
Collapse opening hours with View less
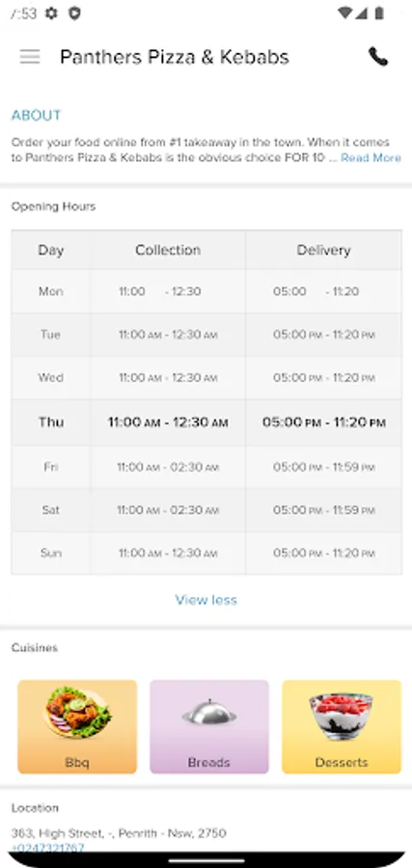pos(206,600)
